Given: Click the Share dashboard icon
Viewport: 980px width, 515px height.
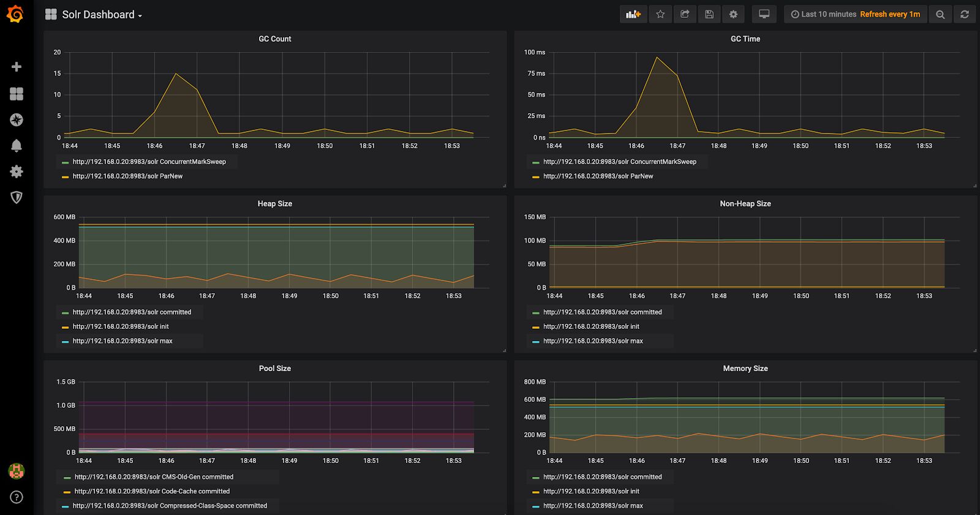Looking at the screenshot, I should [685, 14].
